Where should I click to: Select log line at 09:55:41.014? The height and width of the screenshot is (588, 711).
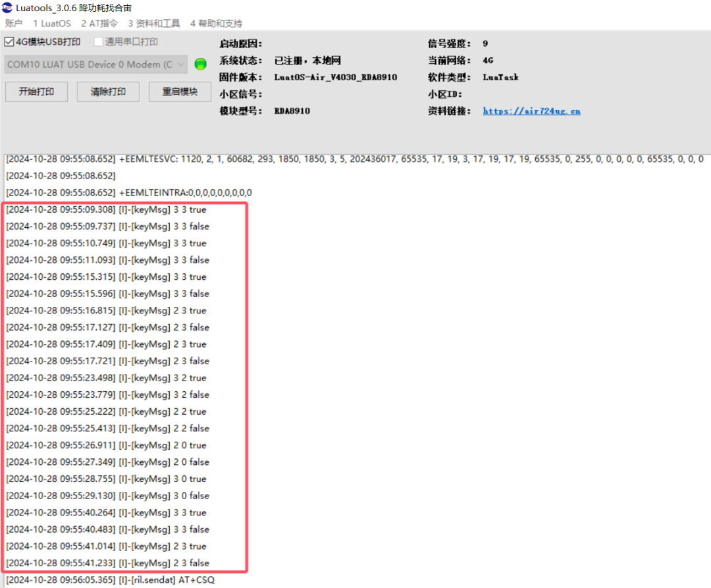coord(106,547)
